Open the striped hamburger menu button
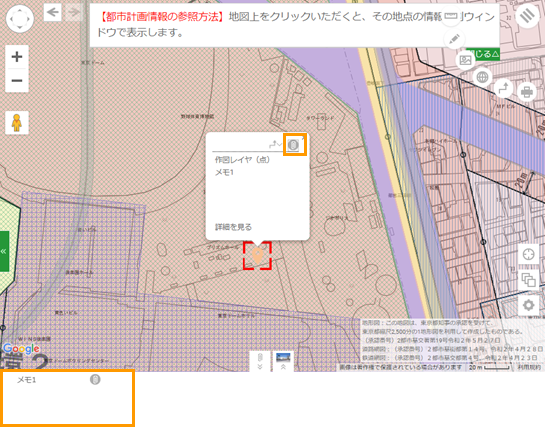 click(x=527, y=16)
